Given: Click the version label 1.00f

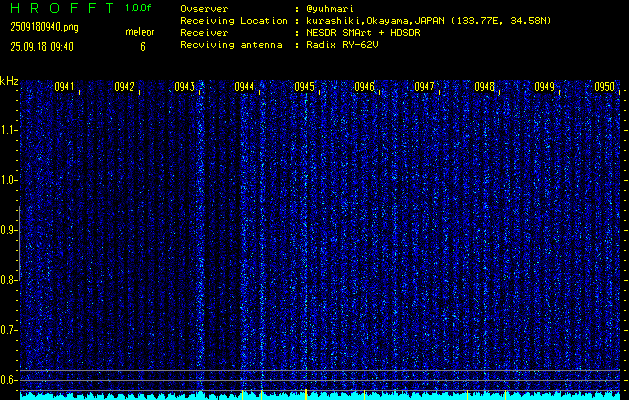Looking at the screenshot, I should 138,8.
